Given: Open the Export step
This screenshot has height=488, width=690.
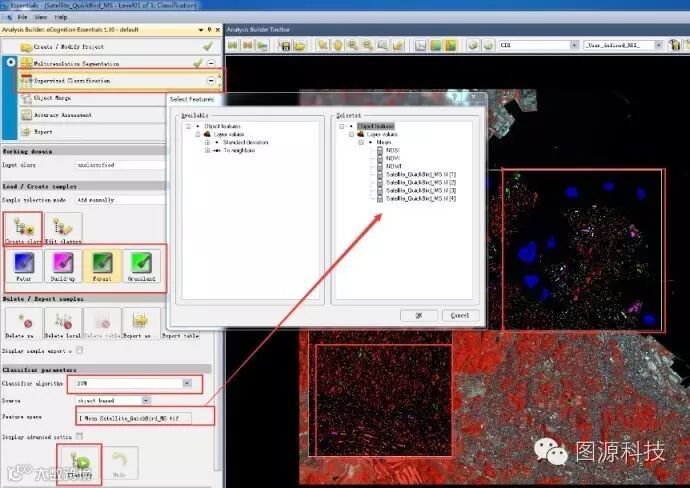Looking at the screenshot, I should pyautogui.click(x=92, y=132).
